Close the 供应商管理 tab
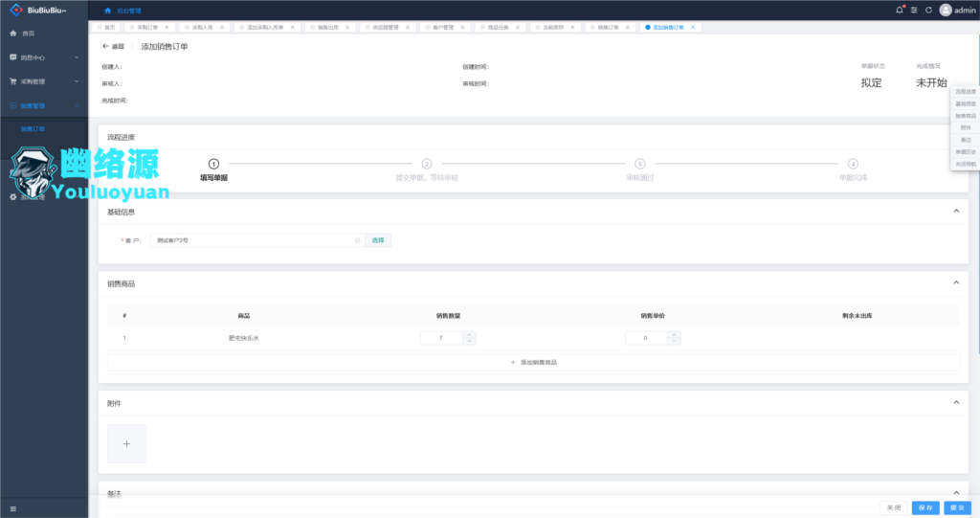 (x=408, y=28)
